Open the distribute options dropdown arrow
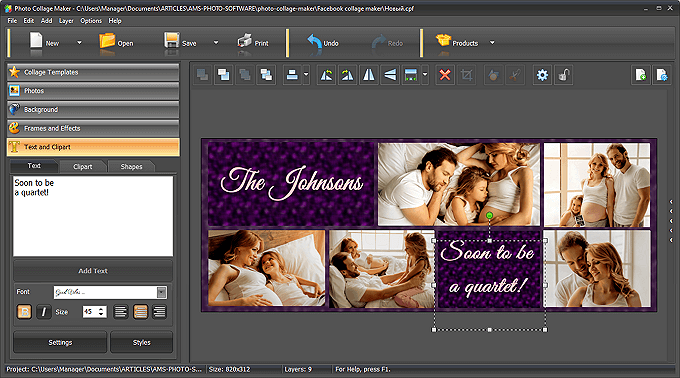Viewport: 680px width, 378px height. (425, 75)
